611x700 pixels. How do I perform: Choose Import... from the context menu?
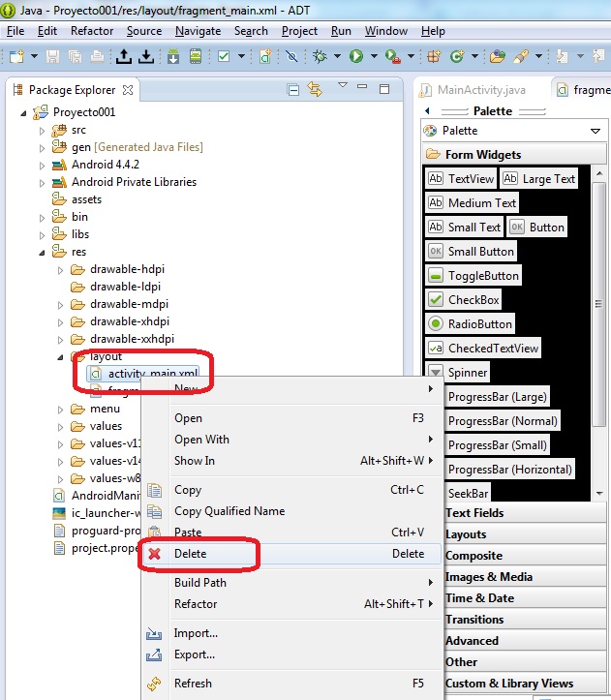click(x=291, y=633)
